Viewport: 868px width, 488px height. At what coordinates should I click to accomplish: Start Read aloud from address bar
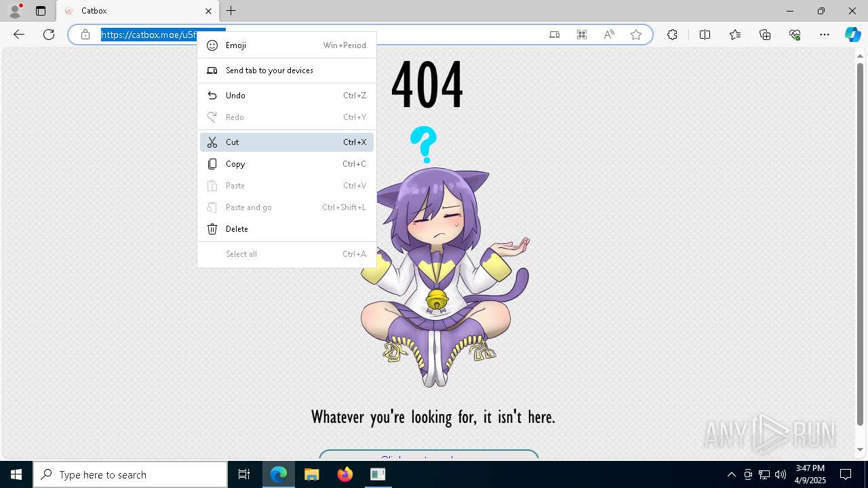(609, 35)
